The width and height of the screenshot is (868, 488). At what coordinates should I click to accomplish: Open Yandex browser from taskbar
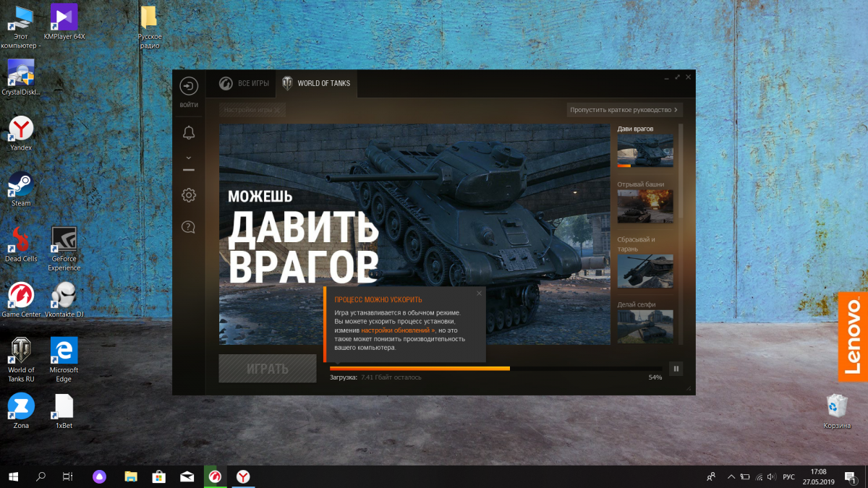pos(244,476)
